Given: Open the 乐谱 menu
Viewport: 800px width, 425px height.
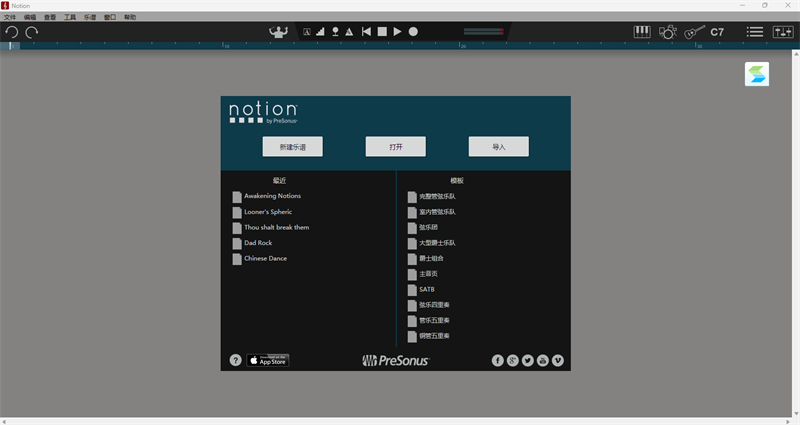Looking at the screenshot, I should click(x=90, y=17).
